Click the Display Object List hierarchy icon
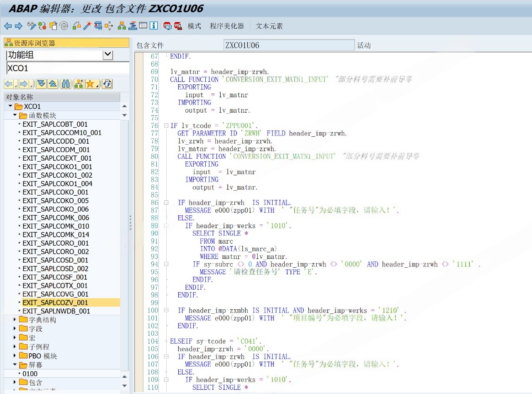The width and height of the screenshot is (532, 394). [122, 26]
